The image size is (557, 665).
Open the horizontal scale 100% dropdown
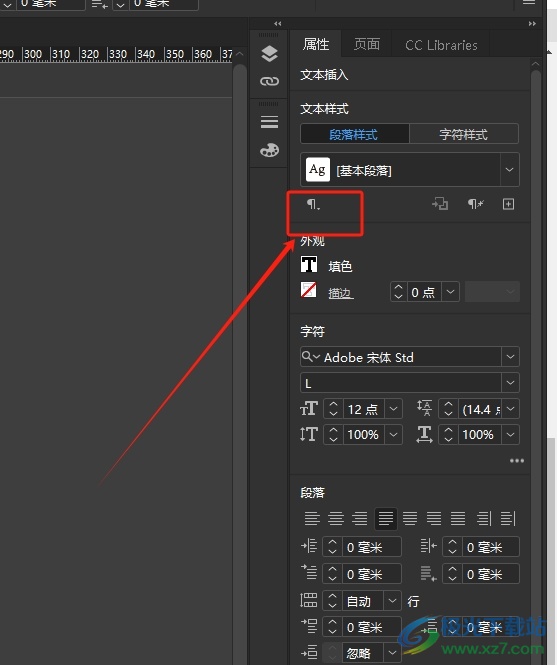click(511, 435)
